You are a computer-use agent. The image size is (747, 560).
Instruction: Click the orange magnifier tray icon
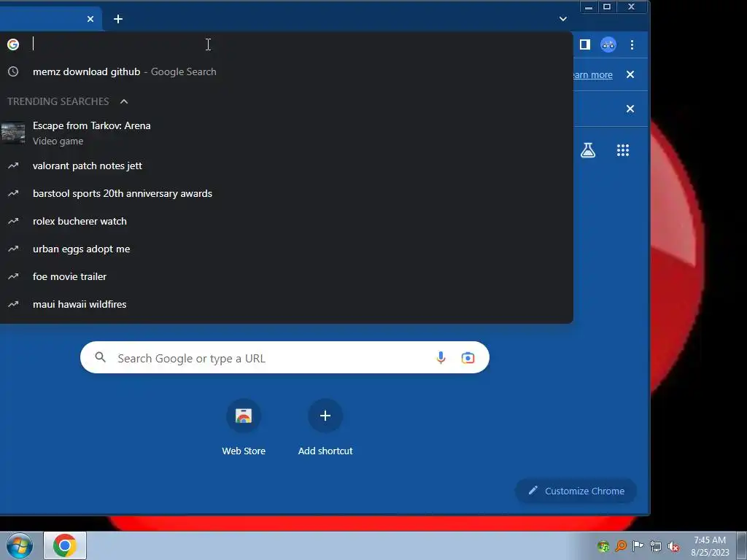tap(621, 545)
